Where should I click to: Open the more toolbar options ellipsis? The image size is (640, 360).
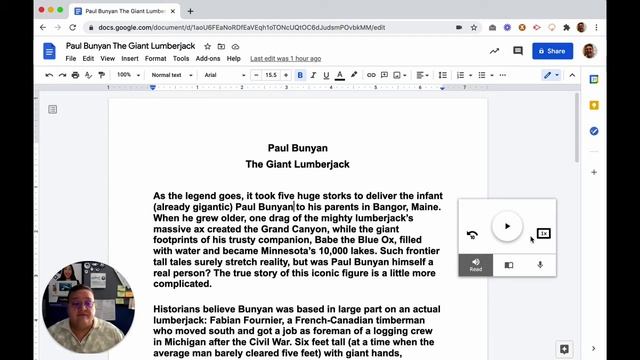[503, 75]
